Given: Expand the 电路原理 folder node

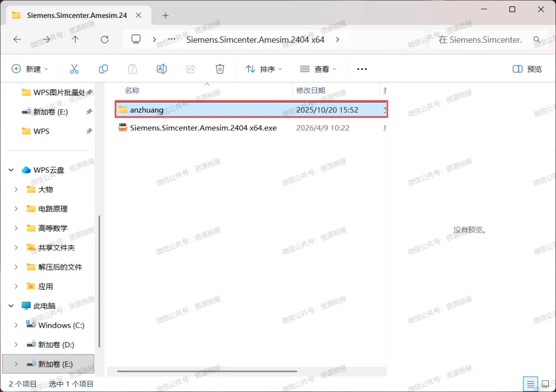Looking at the screenshot, I should tap(16, 209).
